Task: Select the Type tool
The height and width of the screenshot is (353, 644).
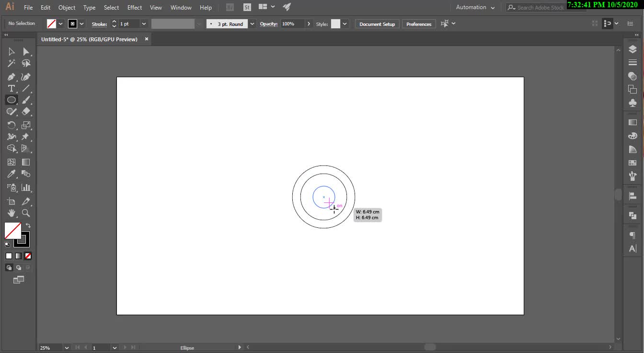Action: pyautogui.click(x=11, y=89)
